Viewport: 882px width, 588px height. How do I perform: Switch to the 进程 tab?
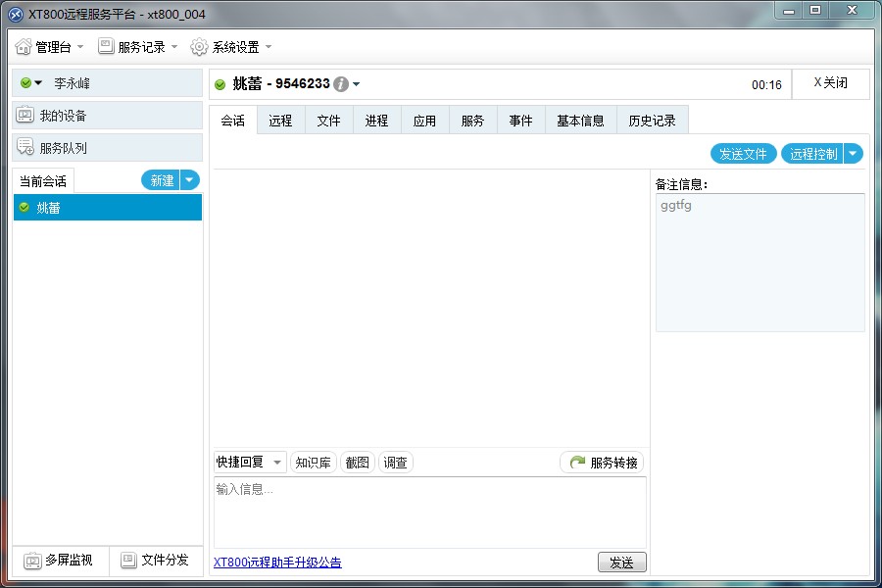pos(377,121)
